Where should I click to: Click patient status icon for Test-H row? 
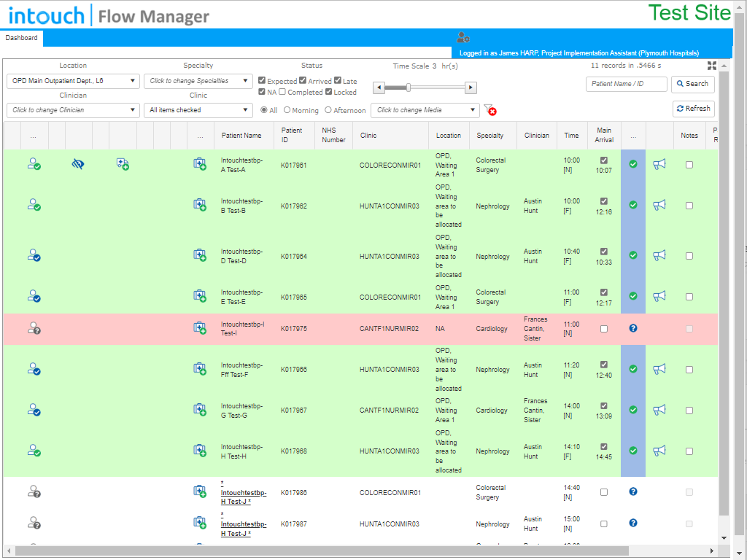click(x=34, y=451)
